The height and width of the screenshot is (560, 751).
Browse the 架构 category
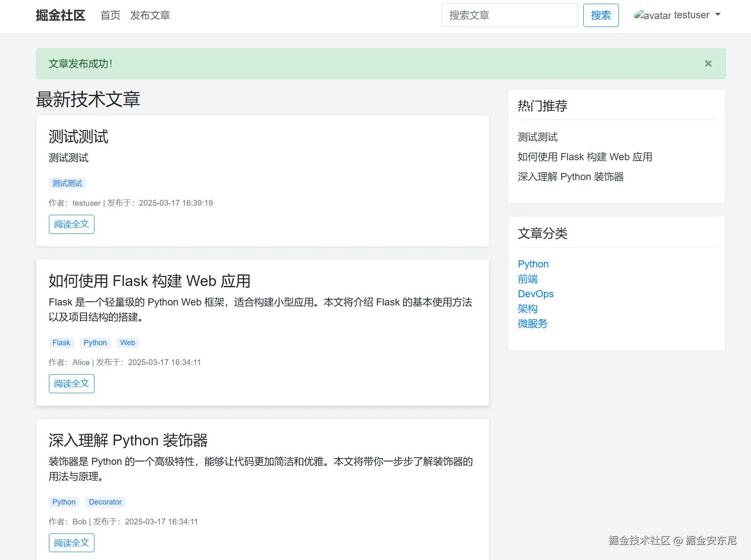[528, 309]
